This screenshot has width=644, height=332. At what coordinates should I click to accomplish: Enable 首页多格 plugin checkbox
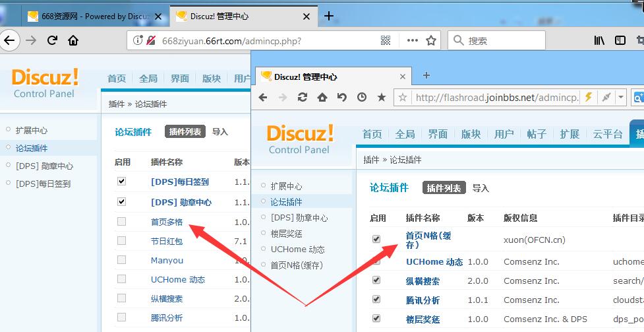click(121, 222)
